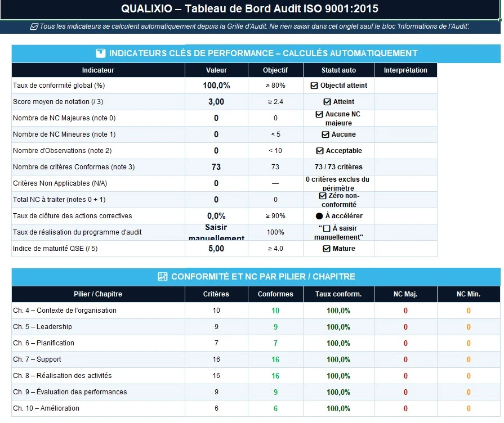Select Ch. 5 – Leadership row label
Screen dimensions: 504x423
[42, 327]
